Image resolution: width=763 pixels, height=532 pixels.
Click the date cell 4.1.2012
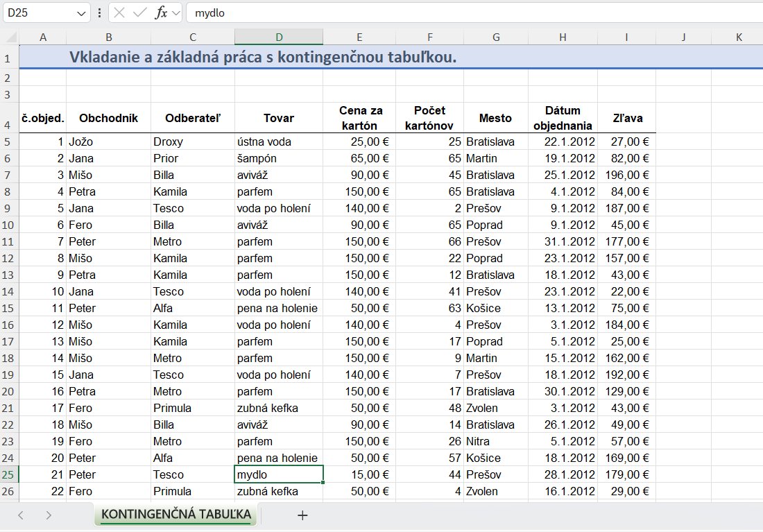point(563,191)
